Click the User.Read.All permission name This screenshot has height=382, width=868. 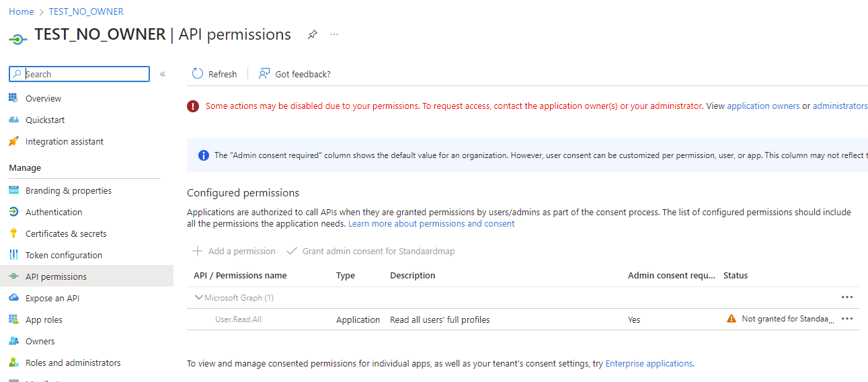238,319
